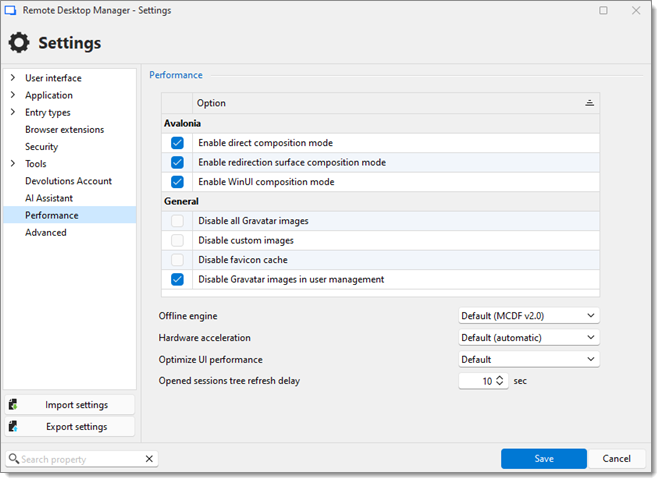Click the Cancel button
Screen dimensions: 662x483
tap(616, 459)
